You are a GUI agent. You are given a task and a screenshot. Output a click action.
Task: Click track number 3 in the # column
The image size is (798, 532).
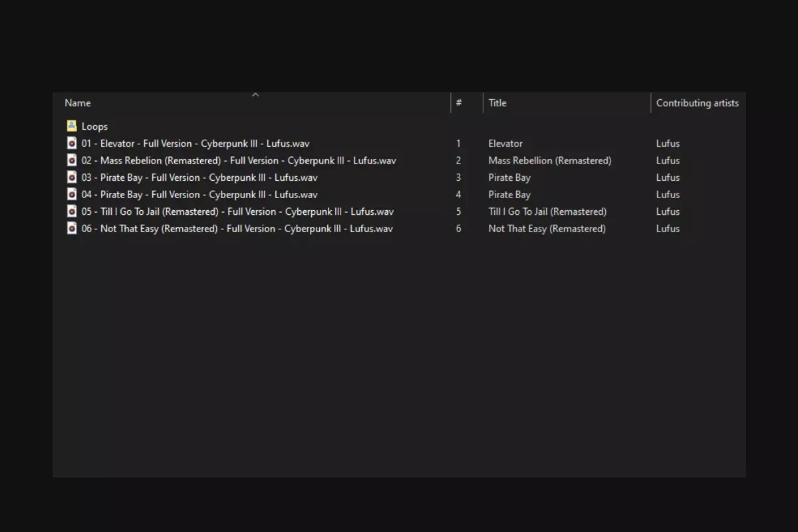(x=458, y=178)
